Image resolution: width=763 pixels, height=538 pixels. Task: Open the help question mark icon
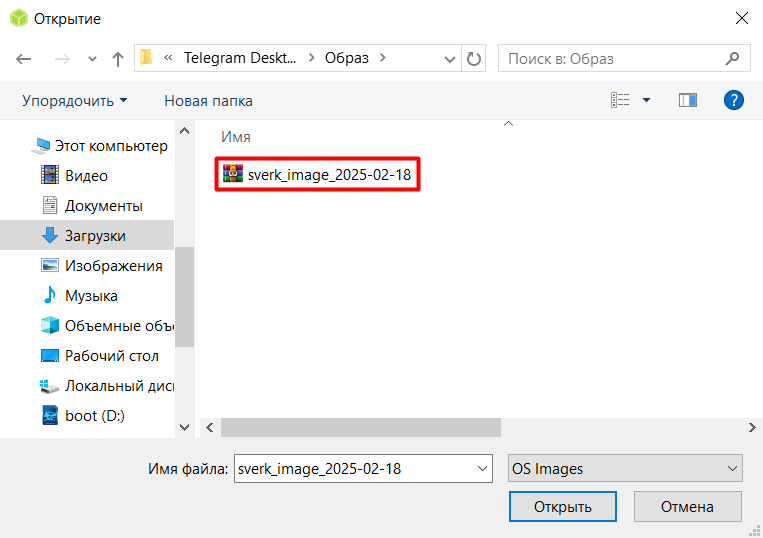coord(734,100)
